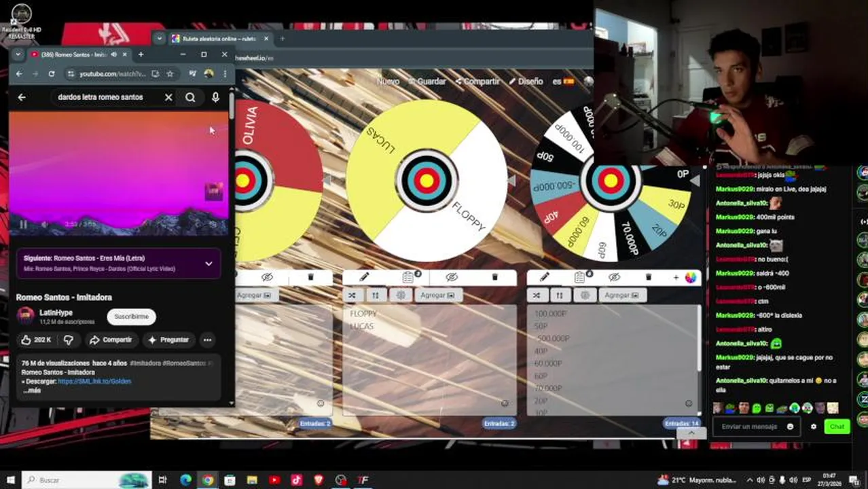Add a new wheel with plus icon
The height and width of the screenshot is (489, 868).
click(676, 277)
